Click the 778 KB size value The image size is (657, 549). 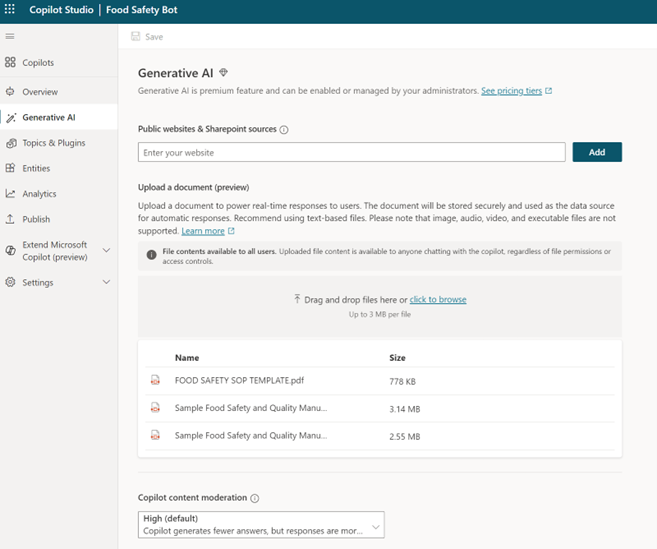pos(402,381)
